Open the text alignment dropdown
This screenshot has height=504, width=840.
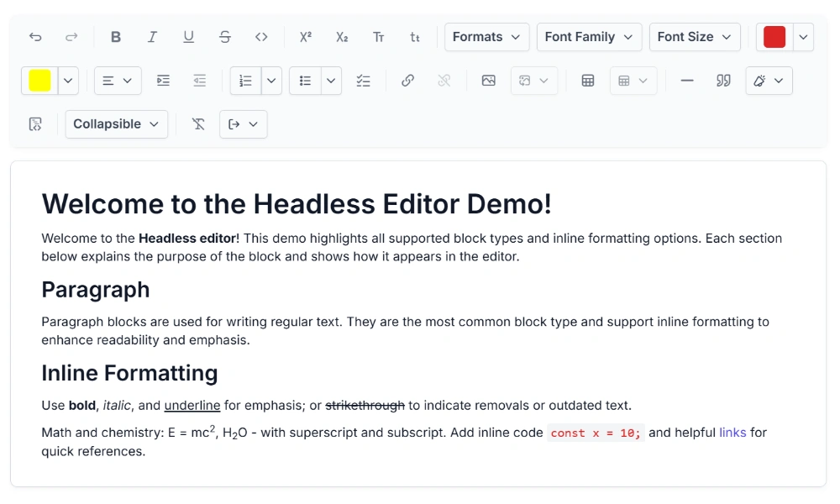(x=118, y=81)
